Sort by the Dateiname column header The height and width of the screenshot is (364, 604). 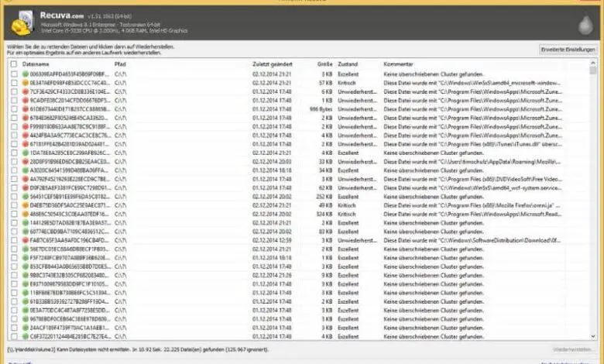point(36,64)
